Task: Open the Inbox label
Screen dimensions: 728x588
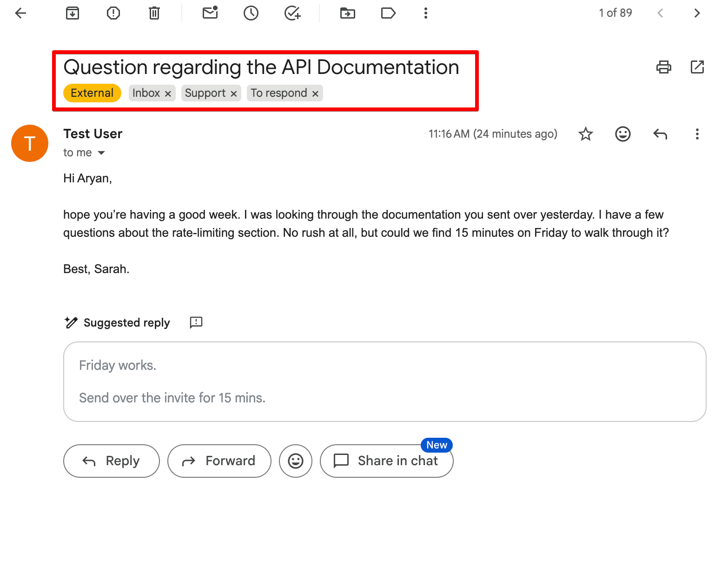Action: 146,93
